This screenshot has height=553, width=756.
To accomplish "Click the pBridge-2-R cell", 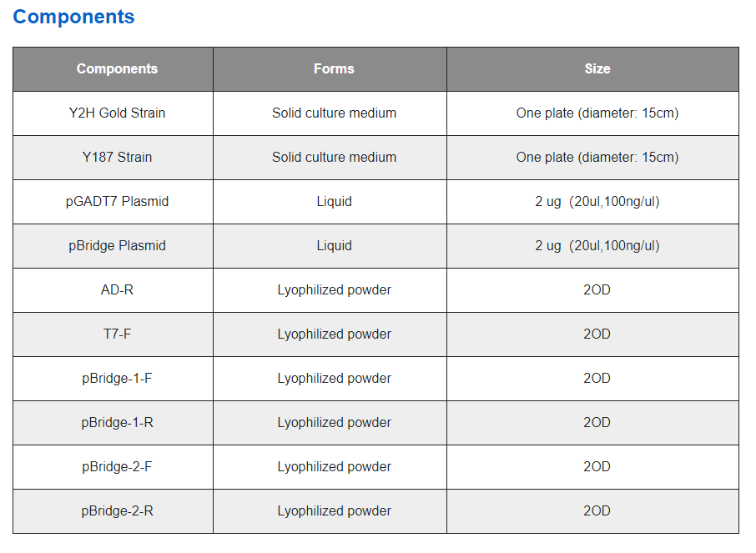I will click(113, 511).
